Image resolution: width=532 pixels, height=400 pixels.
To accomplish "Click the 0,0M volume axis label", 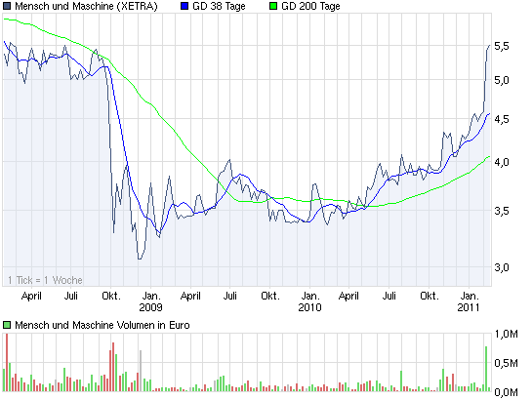I will pos(507,392).
